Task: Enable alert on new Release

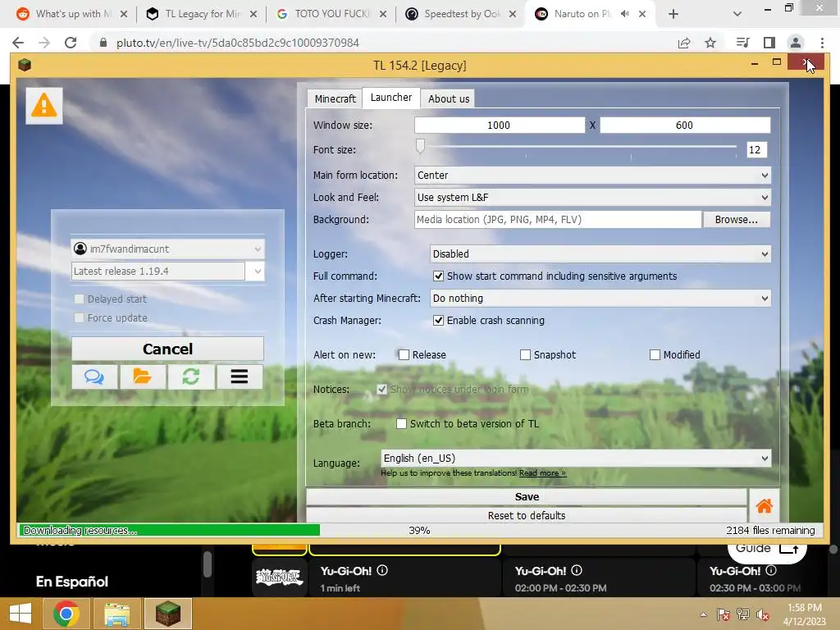Action: point(404,354)
